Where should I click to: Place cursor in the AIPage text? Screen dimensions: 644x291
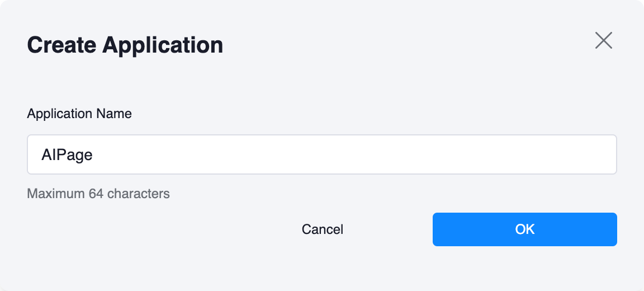point(67,155)
